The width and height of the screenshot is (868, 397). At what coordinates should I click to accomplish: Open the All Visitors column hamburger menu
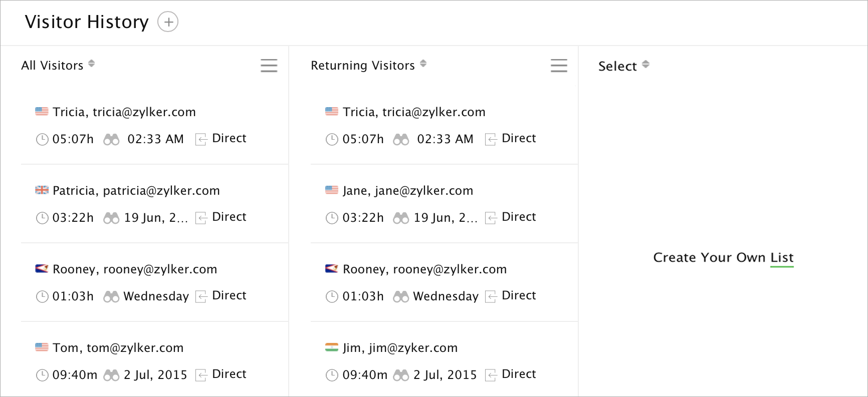click(x=269, y=66)
